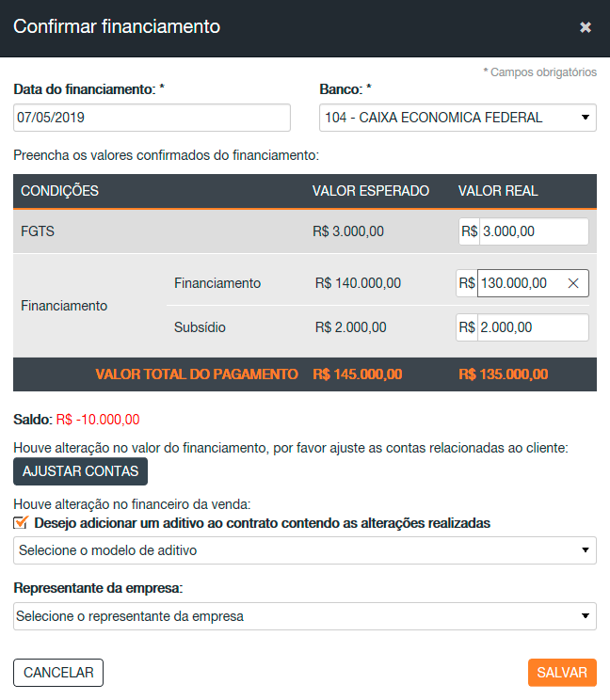The height and width of the screenshot is (700, 610).
Task: Click the Valor Real column header
Action: coord(498,191)
